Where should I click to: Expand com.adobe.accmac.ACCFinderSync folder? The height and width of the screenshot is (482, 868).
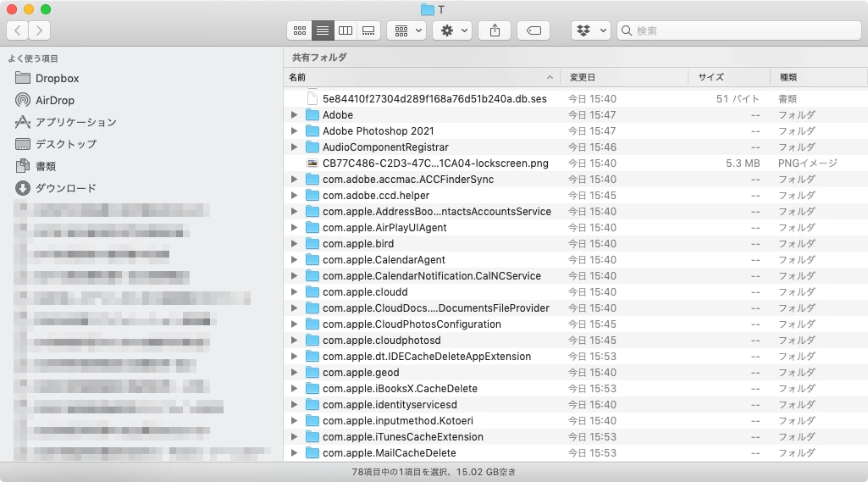(x=294, y=179)
